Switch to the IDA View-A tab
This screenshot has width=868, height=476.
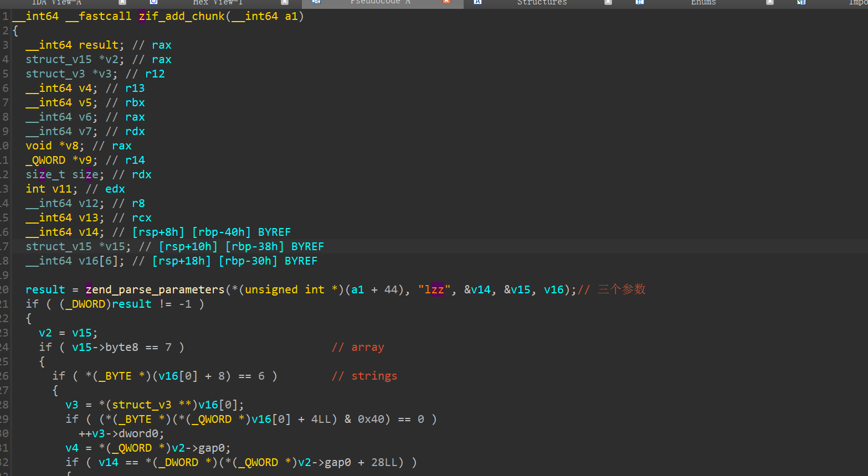(57, 2)
